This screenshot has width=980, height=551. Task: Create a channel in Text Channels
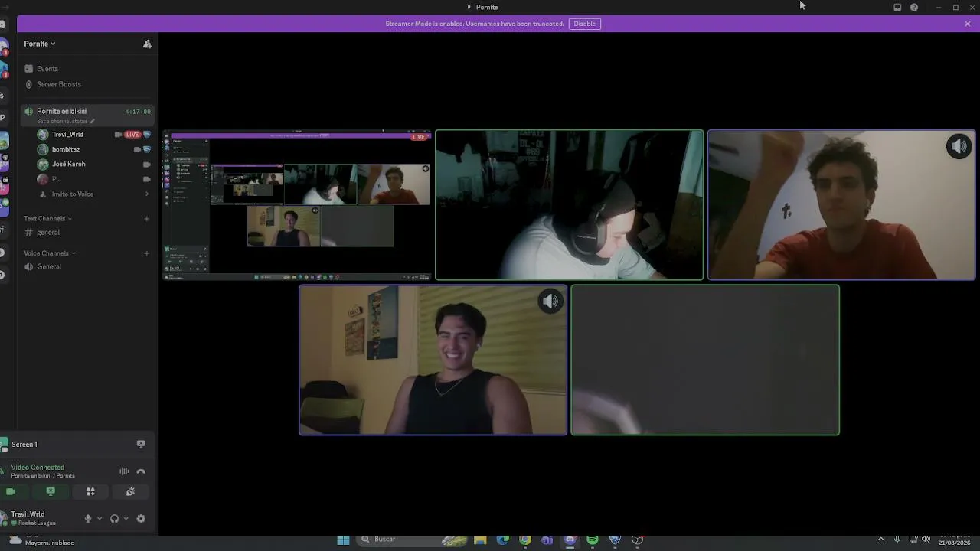tap(147, 219)
